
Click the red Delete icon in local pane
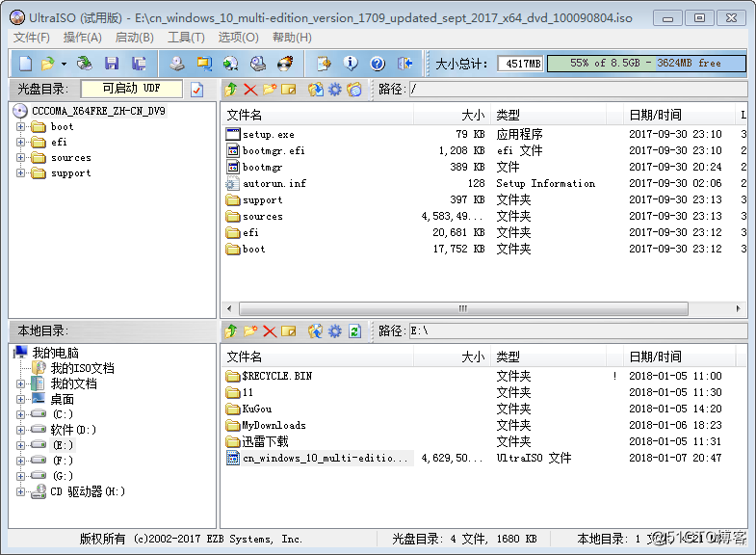click(270, 331)
